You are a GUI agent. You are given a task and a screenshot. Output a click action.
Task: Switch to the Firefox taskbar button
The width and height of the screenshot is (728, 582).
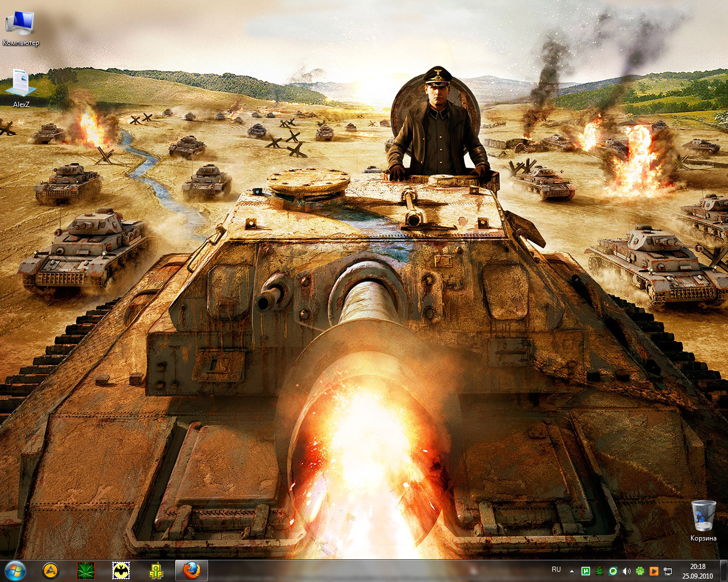192,571
